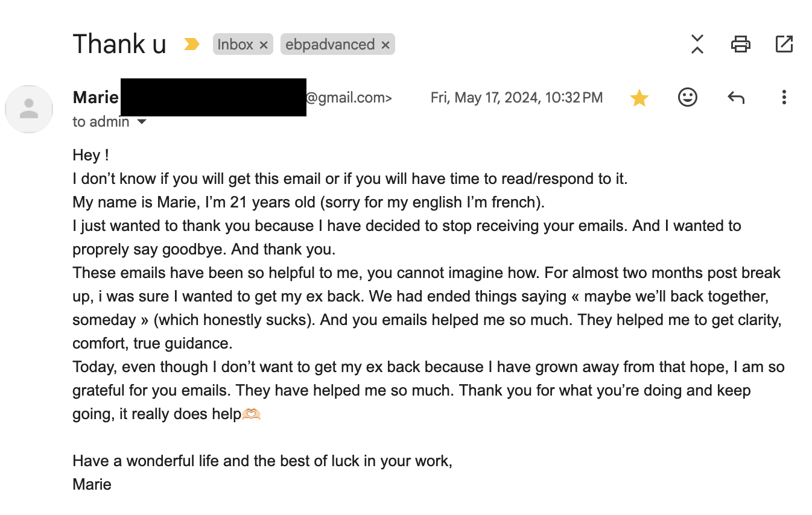The height and width of the screenshot is (515, 812).
Task: Unstar this message from Marie
Action: [639, 98]
